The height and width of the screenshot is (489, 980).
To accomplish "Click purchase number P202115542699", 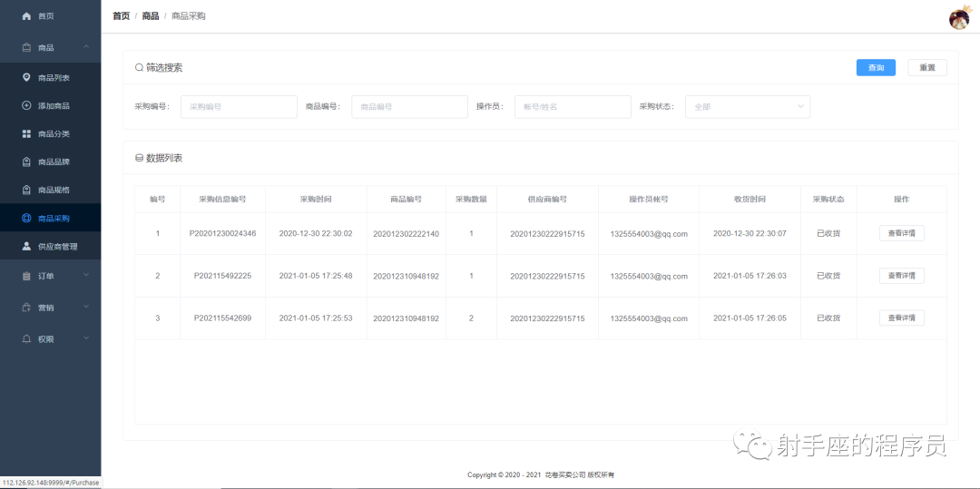I will pyautogui.click(x=222, y=318).
